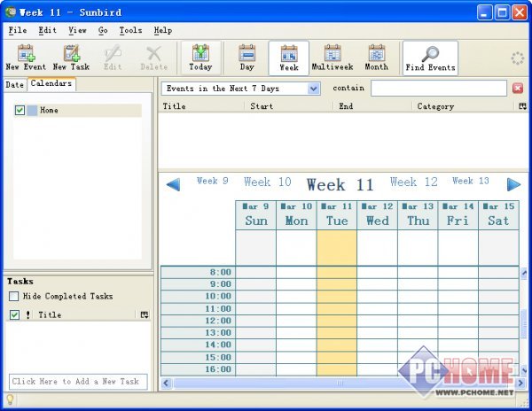Viewport: 532px width, 411px height.
Task: Click the Add a New Task field
Action: pos(78,382)
